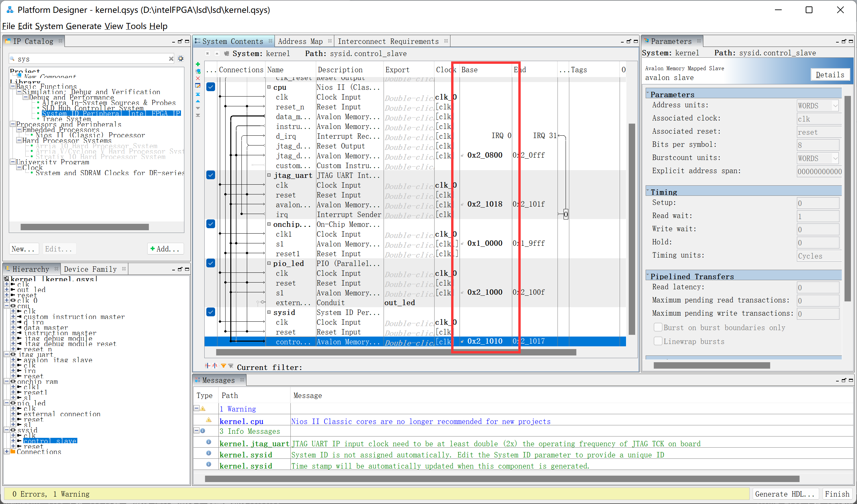The image size is (857, 504).
Task: Click the blue move up arrow icon
Action: coord(198,101)
